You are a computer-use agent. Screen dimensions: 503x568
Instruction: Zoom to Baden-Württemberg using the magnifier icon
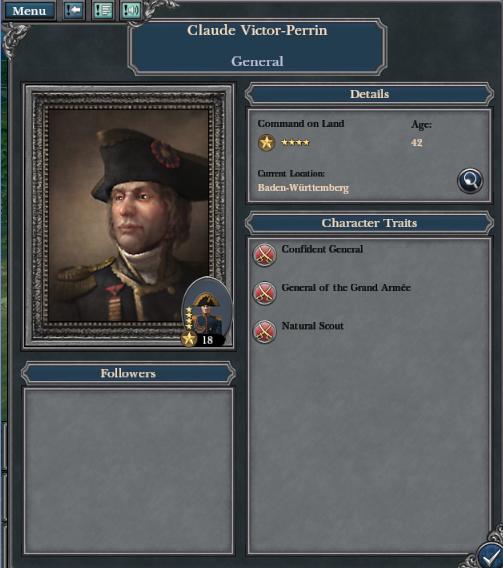click(470, 180)
